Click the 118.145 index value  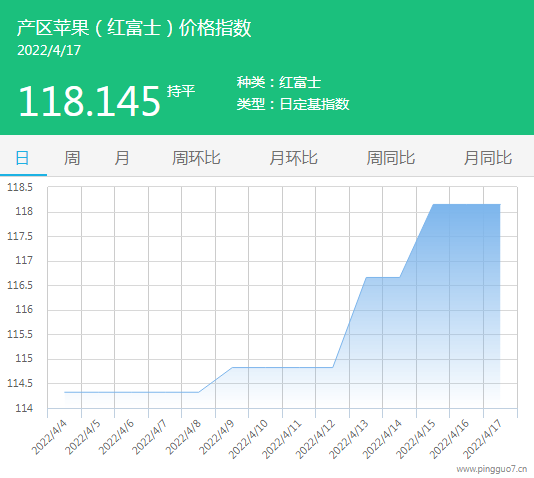[89, 101]
